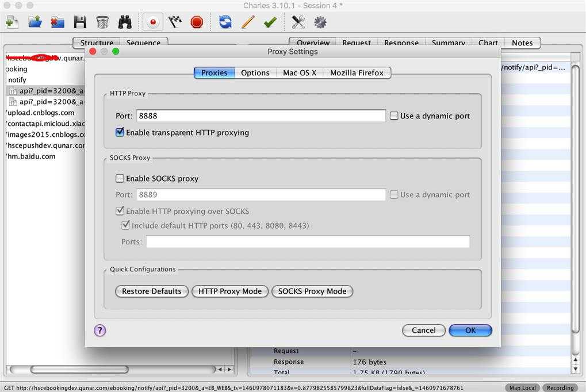Repeat the request with the blue refresh icon

tap(225, 22)
